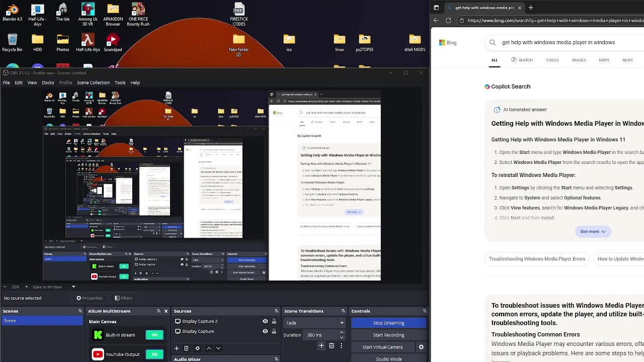Zoom out preview with minus icon

point(5,287)
